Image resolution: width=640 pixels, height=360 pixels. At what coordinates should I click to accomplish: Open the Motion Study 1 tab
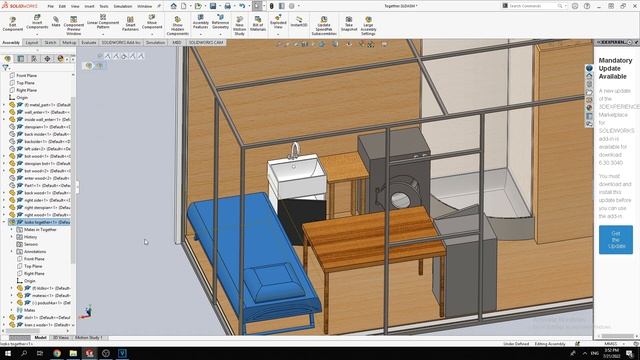pyautogui.click(x=89, y=338)
